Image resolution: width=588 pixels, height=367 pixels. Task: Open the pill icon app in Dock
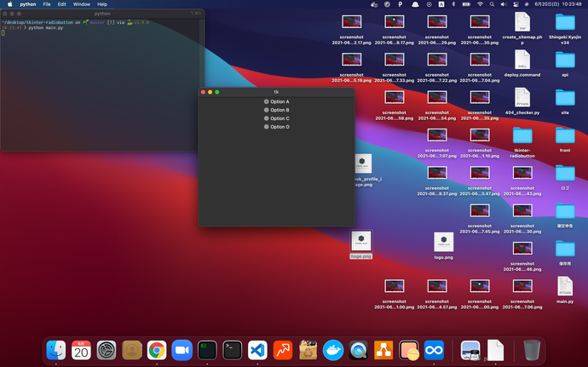[409, 350]
